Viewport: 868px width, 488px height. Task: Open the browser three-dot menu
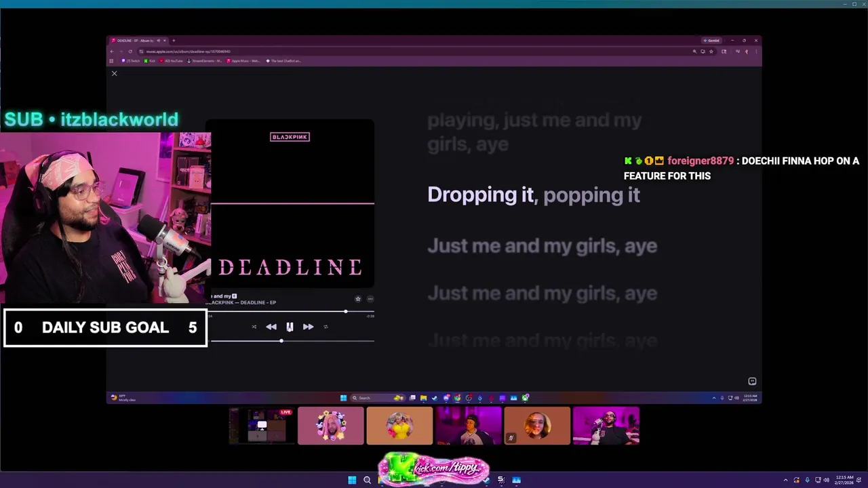point(756,52)
